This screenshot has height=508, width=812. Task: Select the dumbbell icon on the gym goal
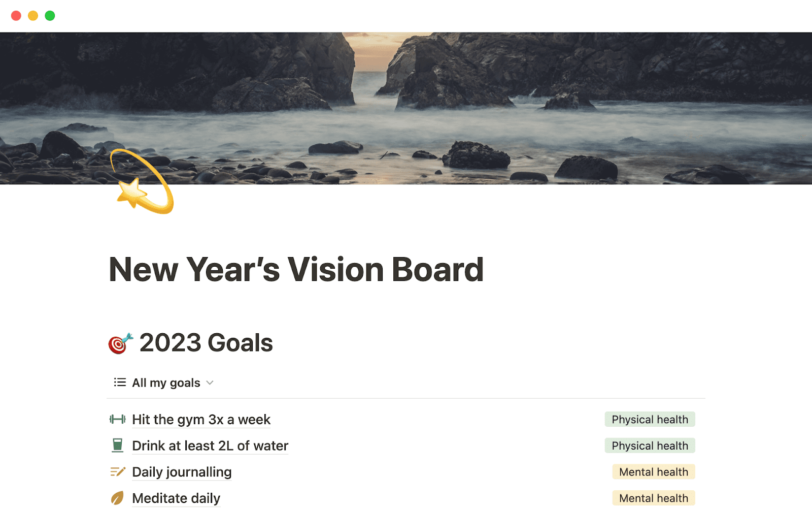[x=117, y=419]
